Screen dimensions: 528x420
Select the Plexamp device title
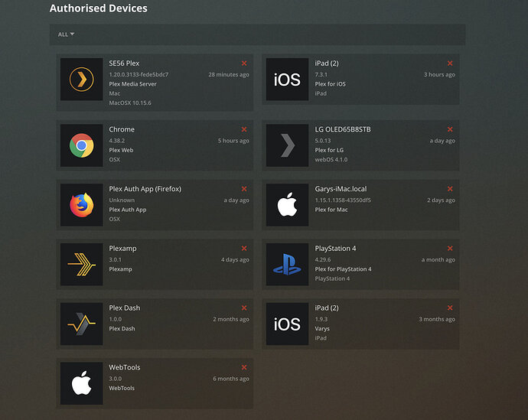(122, 249)
